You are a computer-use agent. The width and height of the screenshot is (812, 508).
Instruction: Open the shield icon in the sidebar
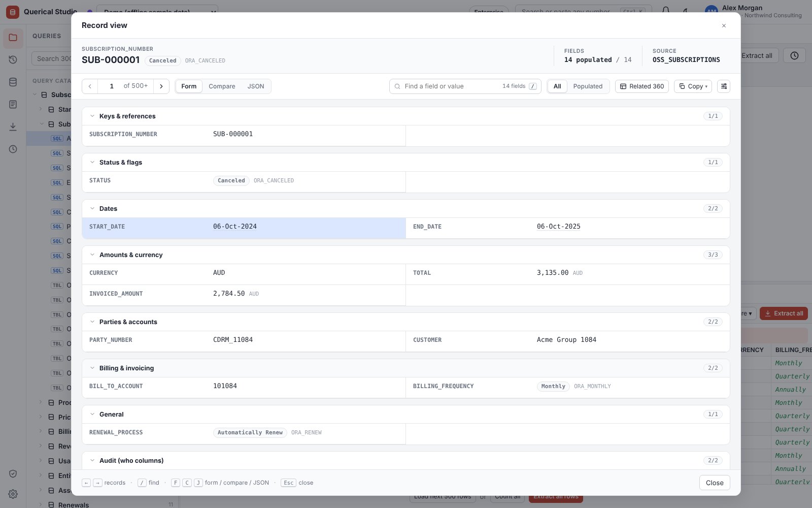point(13,473)
